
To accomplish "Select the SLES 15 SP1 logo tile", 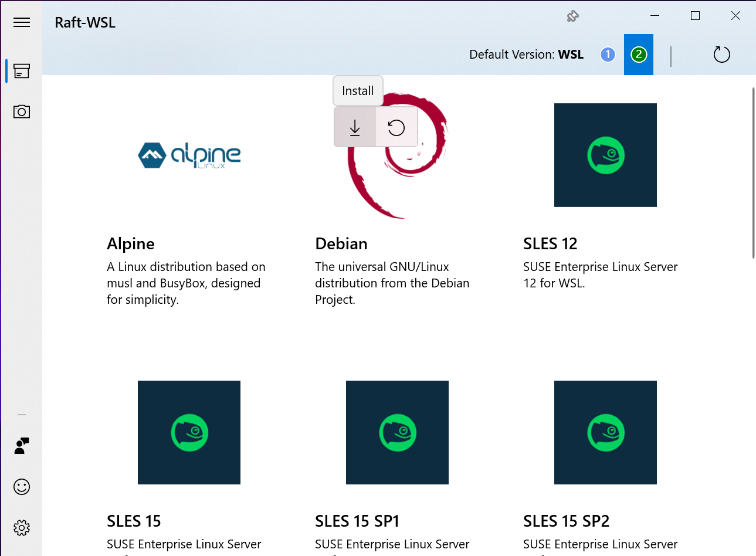I will [x=397, y=433].
